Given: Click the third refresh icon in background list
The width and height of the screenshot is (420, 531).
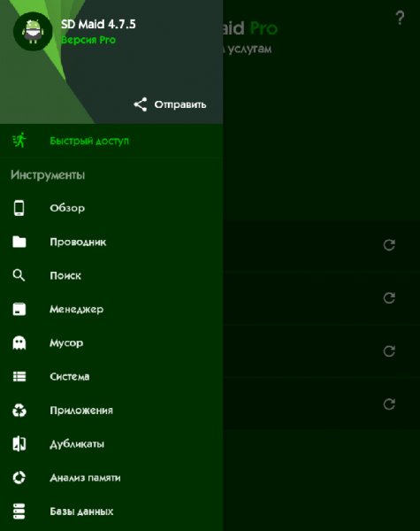Looking at the screenshot, I should point(389,350).
